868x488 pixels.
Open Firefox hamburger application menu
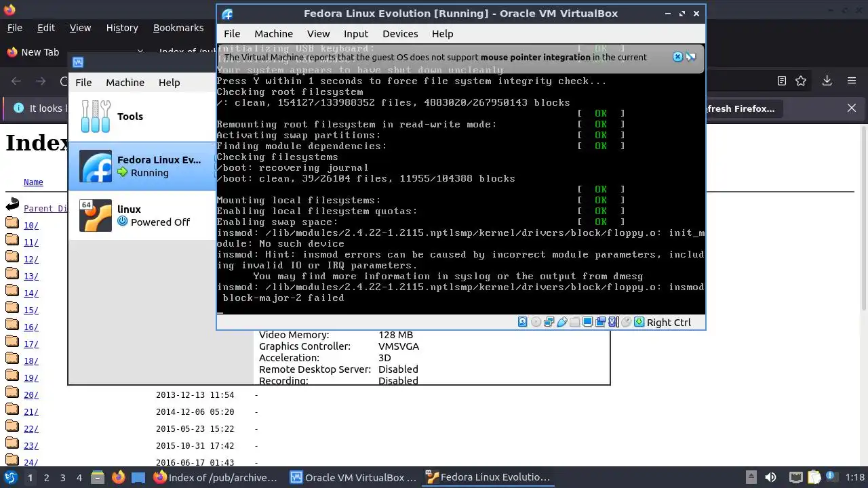852,81
